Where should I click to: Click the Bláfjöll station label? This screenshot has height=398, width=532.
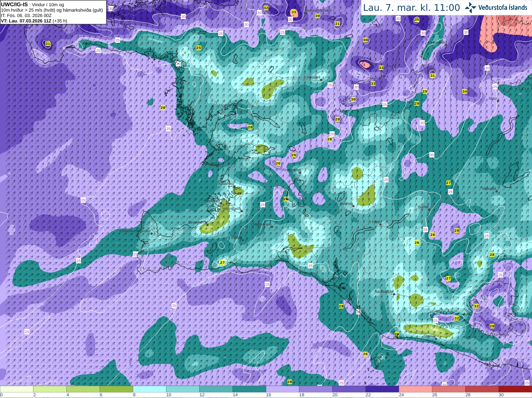236,238
